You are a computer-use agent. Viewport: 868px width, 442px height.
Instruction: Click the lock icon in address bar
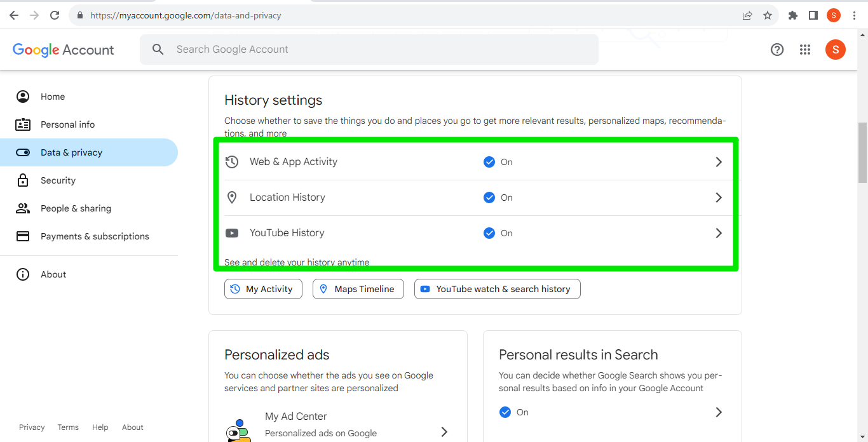(x=79, y=15)
